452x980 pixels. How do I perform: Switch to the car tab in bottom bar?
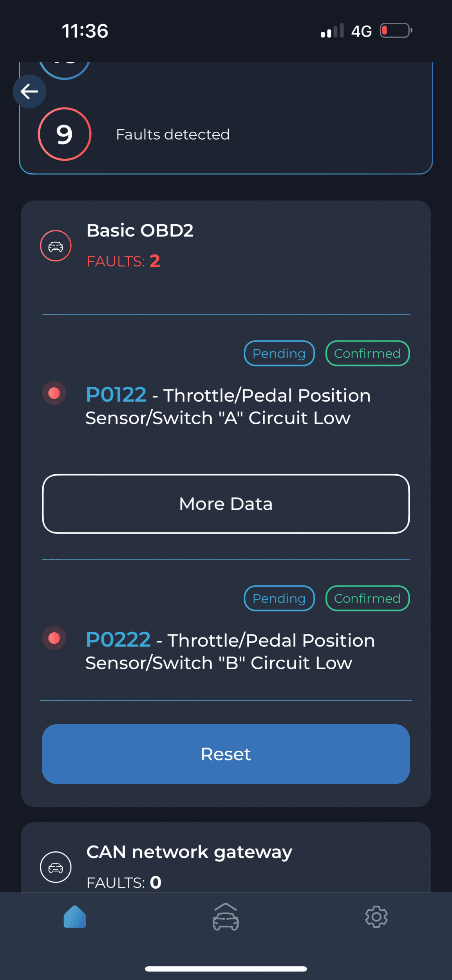point(226,916)
